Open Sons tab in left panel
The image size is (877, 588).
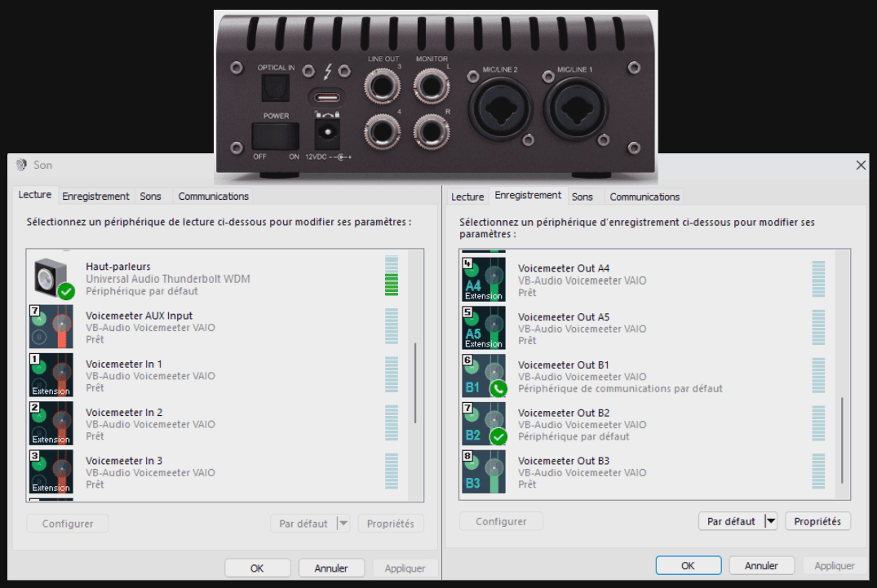[x=150, y=197]
